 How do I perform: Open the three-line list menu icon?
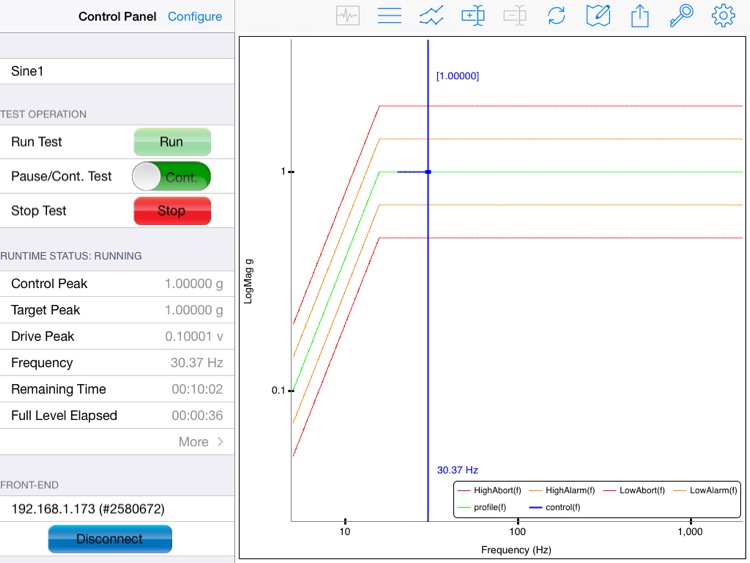[389, 16]
